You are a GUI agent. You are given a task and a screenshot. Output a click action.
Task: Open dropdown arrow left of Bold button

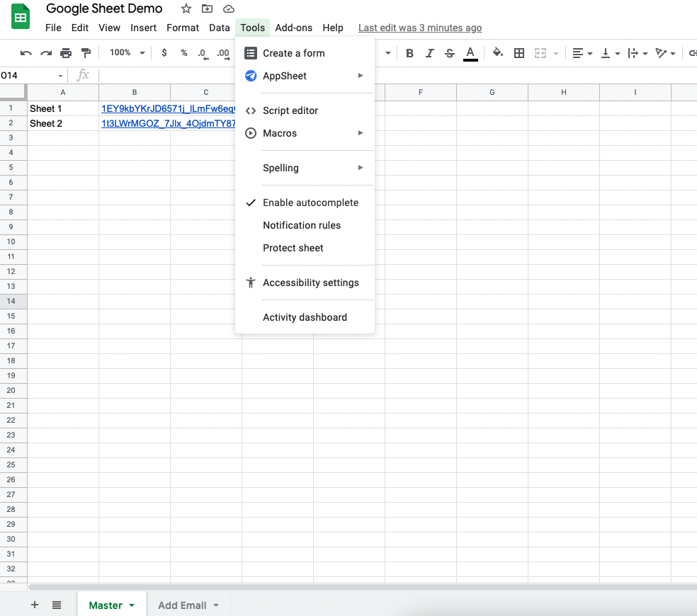[x=388, y=53]
